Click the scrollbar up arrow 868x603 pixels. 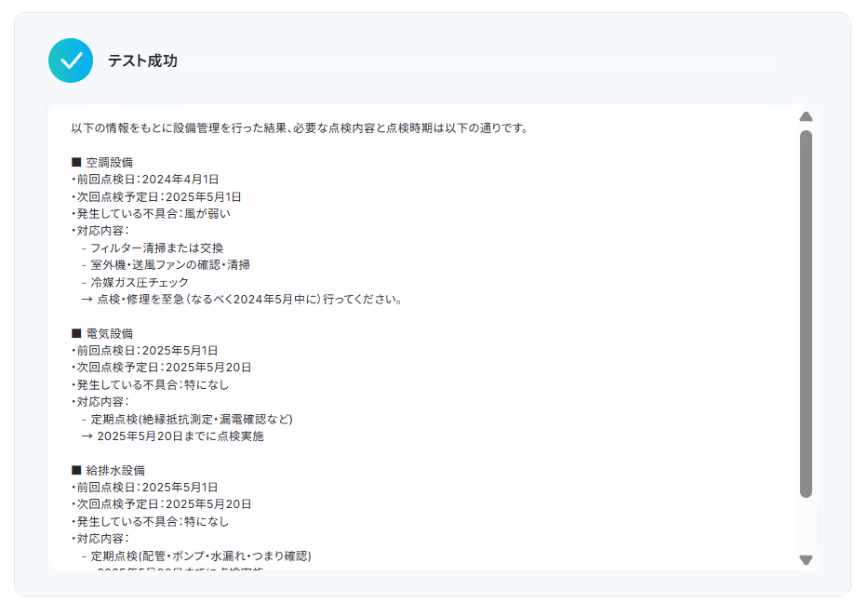click(x=806, y=116)
